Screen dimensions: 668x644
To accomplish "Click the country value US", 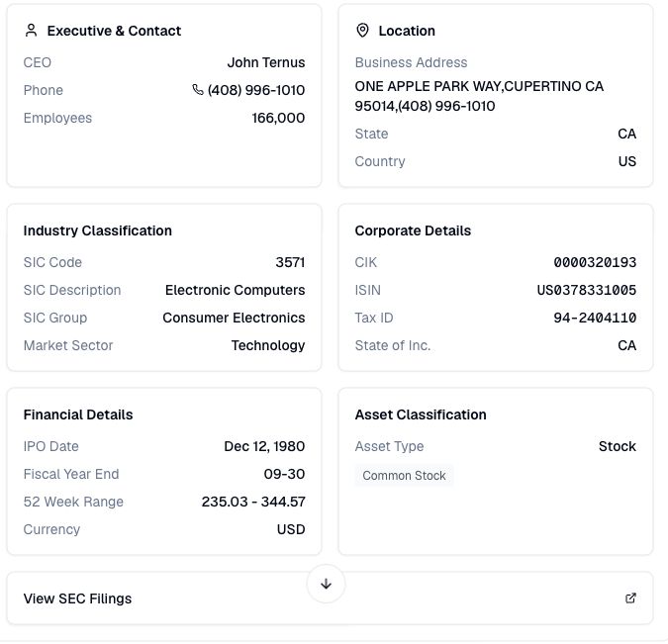I will tap(627, 161).
